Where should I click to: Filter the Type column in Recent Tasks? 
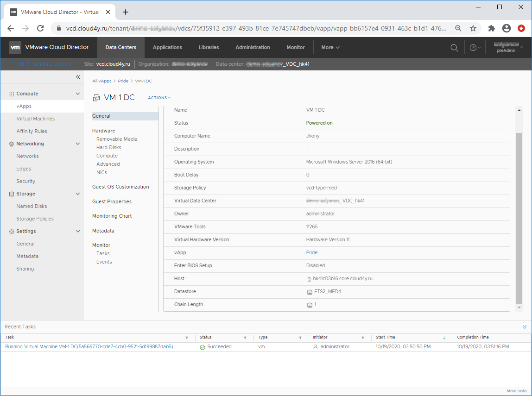pos(300,338)
